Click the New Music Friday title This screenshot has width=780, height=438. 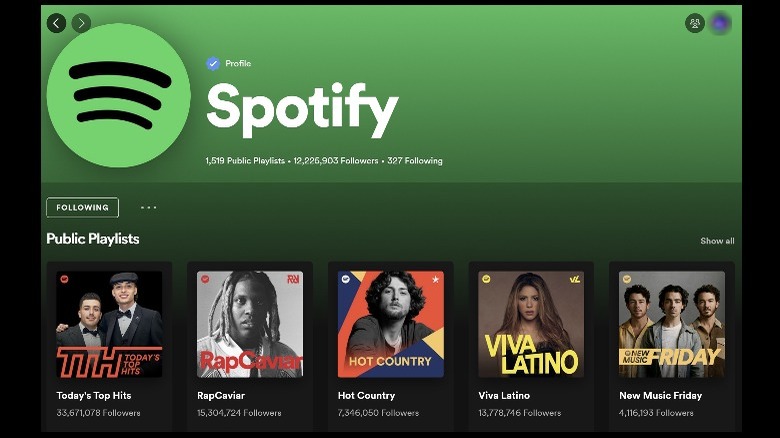(660, 396)
